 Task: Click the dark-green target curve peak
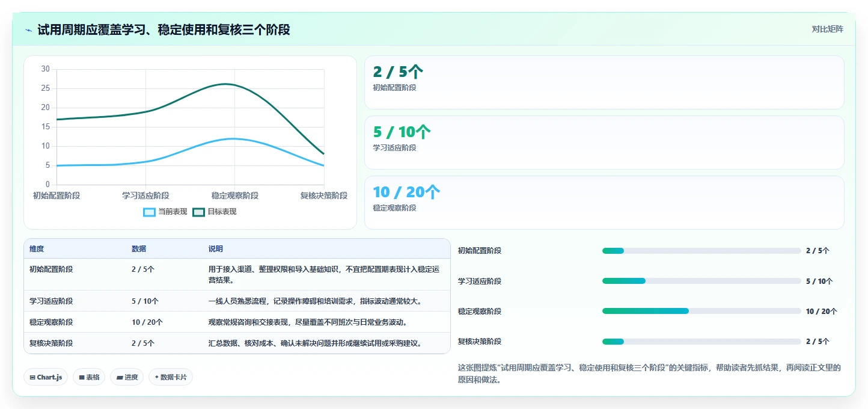(225, 84)
